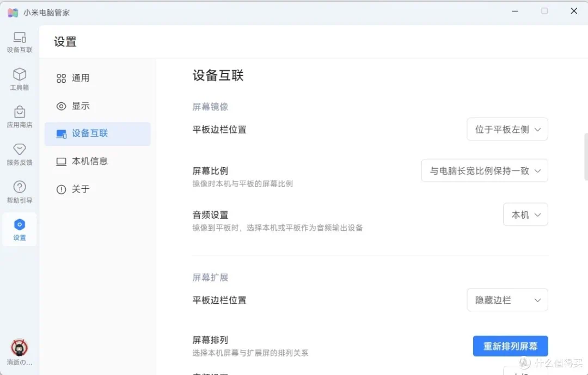Click the 屏幕镜像 section heading
The width and height of the screenshot is (588, 375).
[x=210, y=107]
